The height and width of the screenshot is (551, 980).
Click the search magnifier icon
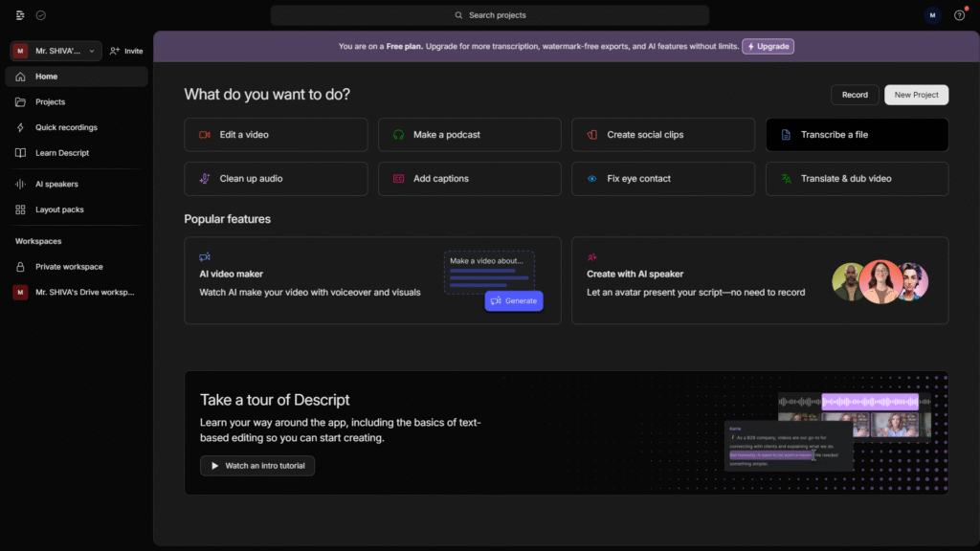click(x=458, y=15)
